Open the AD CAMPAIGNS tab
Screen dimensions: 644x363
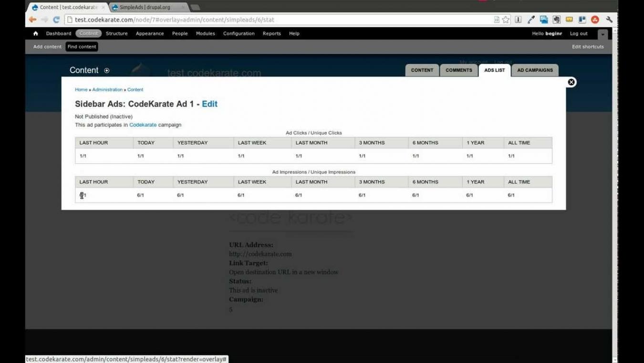(535, 70)
